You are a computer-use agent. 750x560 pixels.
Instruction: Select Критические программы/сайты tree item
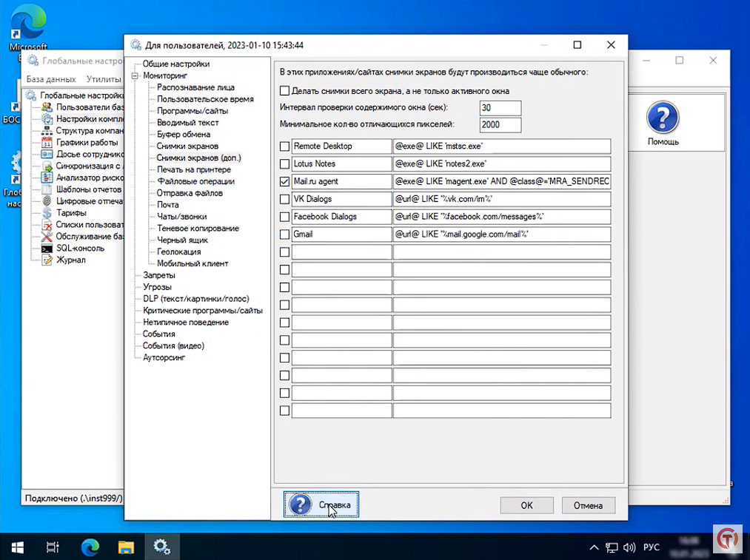[x=203, y=311]
